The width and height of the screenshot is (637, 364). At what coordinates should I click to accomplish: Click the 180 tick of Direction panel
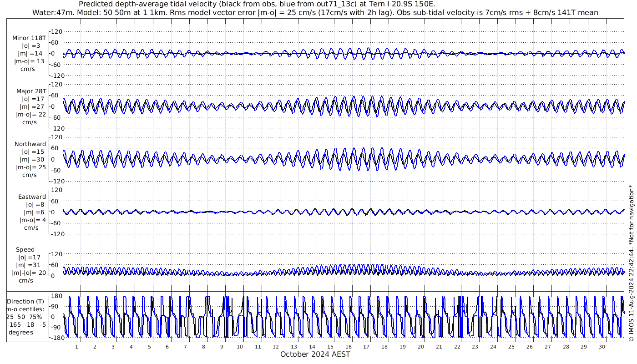pyautogui.click(x=56, y=296)
